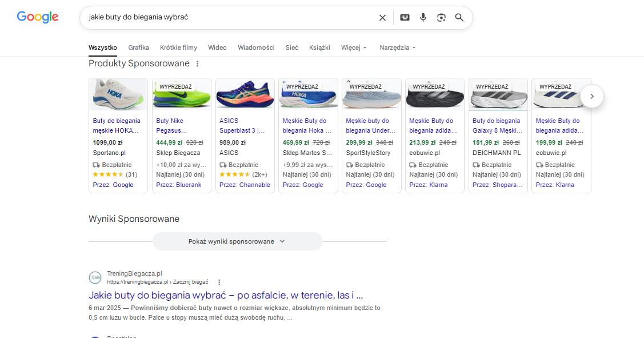
Task: Click the 299,99 zł sale price
Action: point(359,142)
